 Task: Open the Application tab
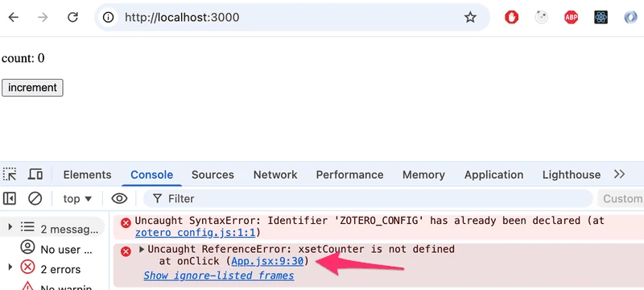[x=493, y=175]
